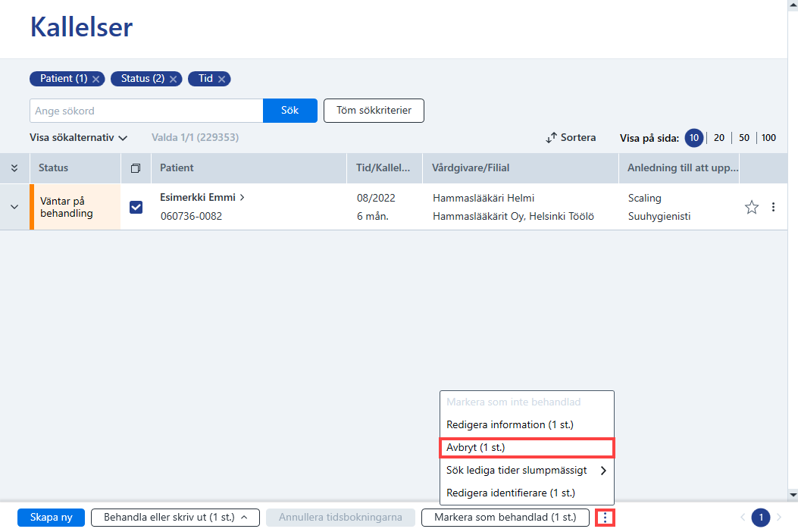Click Valda 1/1 (229353) text
Image resolution: width=798 pixels, height=532 pixels.
(196, 138)
